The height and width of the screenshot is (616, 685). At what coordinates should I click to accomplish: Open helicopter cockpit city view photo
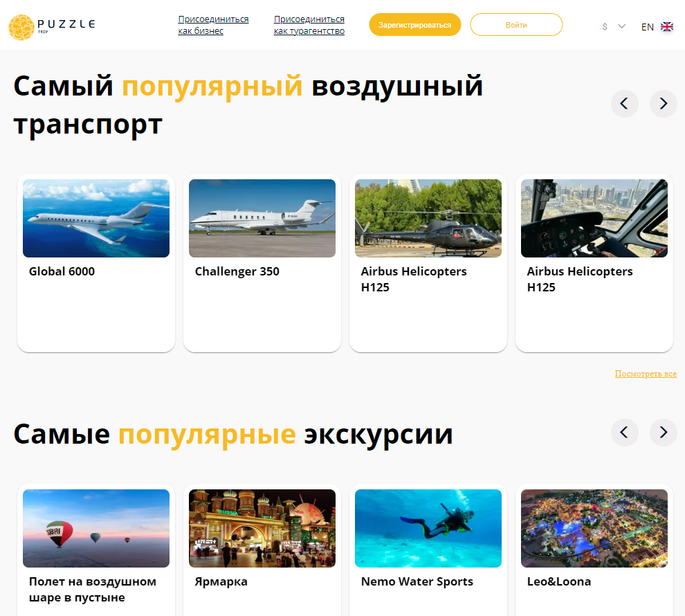point(594,219)
